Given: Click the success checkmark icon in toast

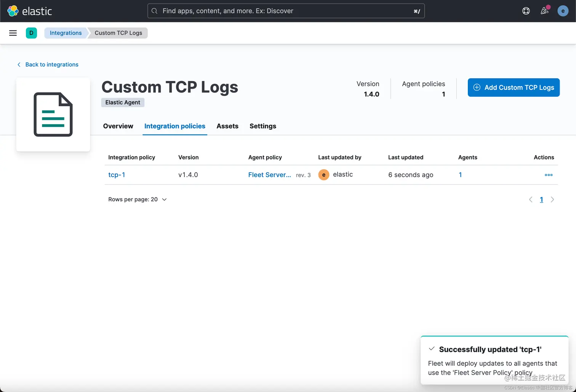Looking at the screenshot, I should 432,349.
